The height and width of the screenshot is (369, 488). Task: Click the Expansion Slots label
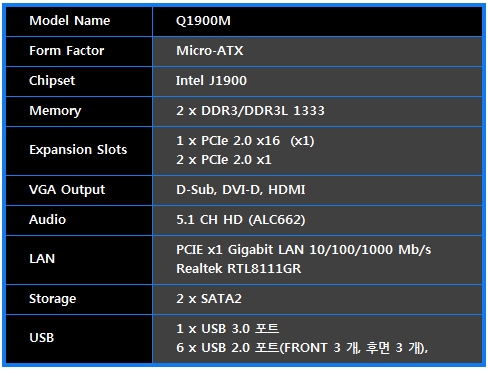tap(78, 150)
